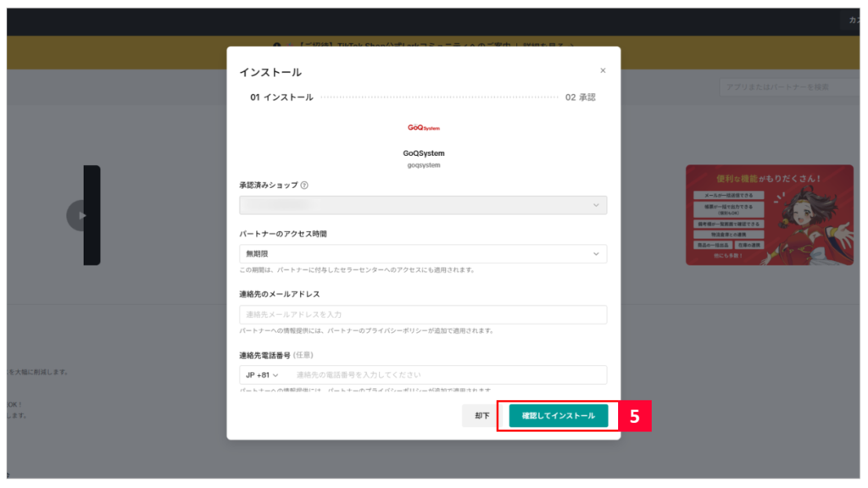Click the red number 5 step marker
868x488 pixels.
pos(634,416)
